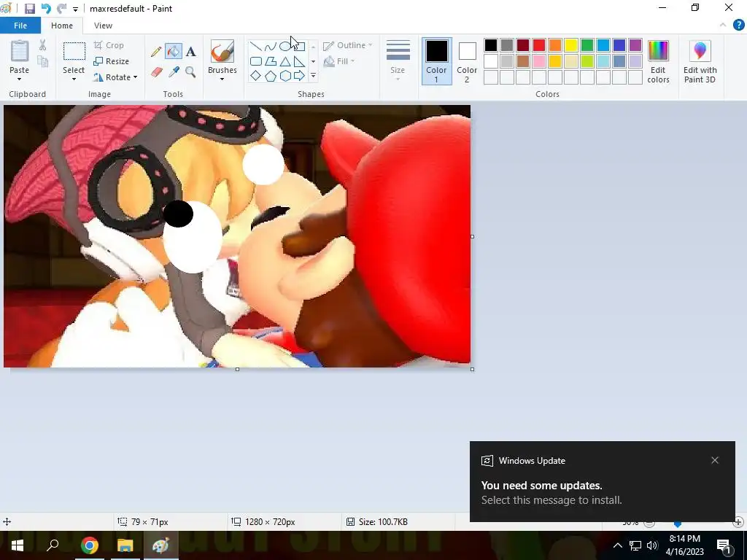
Task: Open the Rotate dropdown menu
Action: [x=115, y=77]
